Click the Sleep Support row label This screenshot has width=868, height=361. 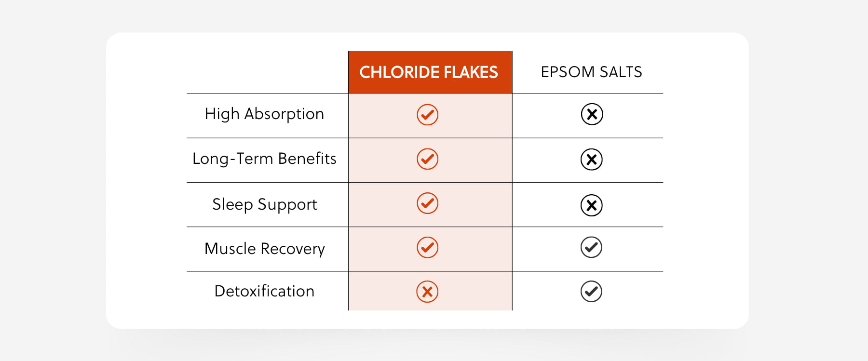(x=264, y=204)
